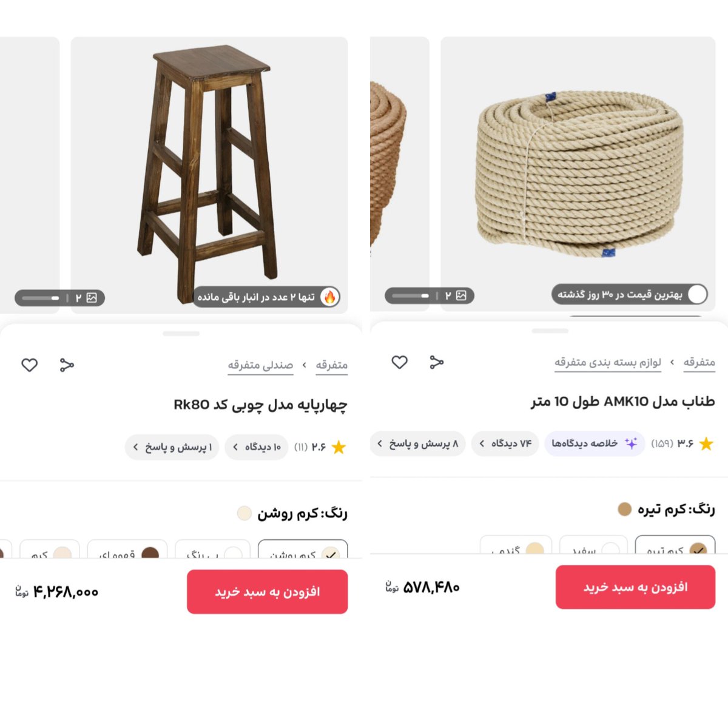Choose the white color option for the rope
This screenshot has height=728, width=728.
point(593,545)
